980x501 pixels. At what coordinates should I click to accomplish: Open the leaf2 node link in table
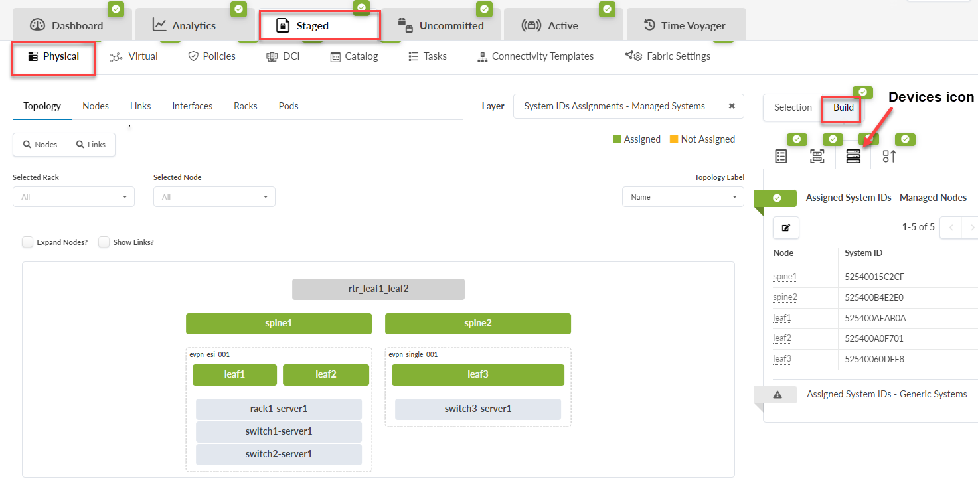(x=782, y=338)
